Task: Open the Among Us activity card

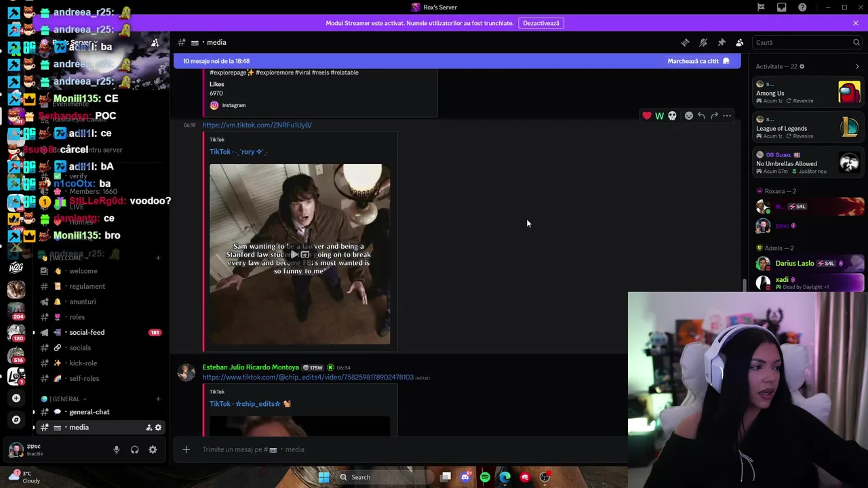Action: coord(808,92)
